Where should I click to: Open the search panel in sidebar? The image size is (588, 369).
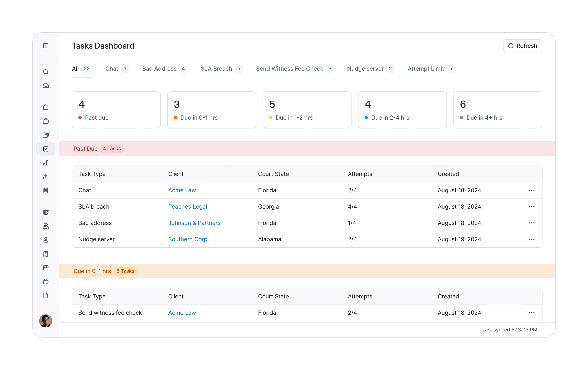click(x=46, y=72)
